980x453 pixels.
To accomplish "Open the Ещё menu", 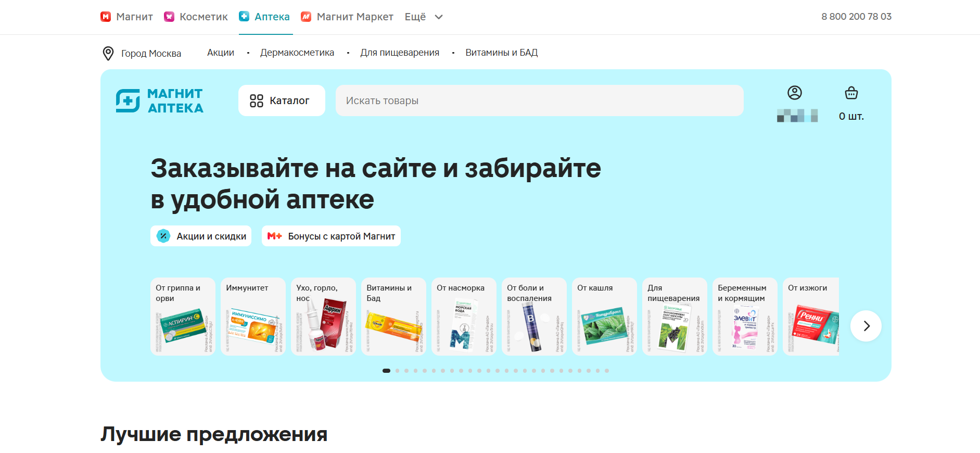I will 424,17.
